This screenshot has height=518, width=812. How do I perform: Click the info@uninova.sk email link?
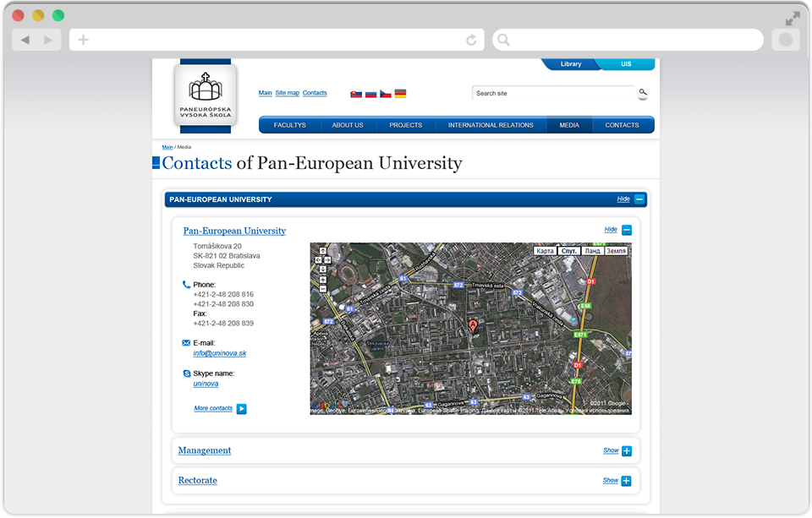(219, 353)
